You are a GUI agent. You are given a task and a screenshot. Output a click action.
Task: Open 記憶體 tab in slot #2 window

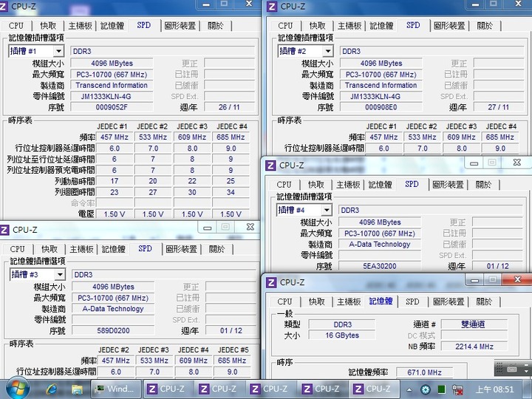pos(382,26)
